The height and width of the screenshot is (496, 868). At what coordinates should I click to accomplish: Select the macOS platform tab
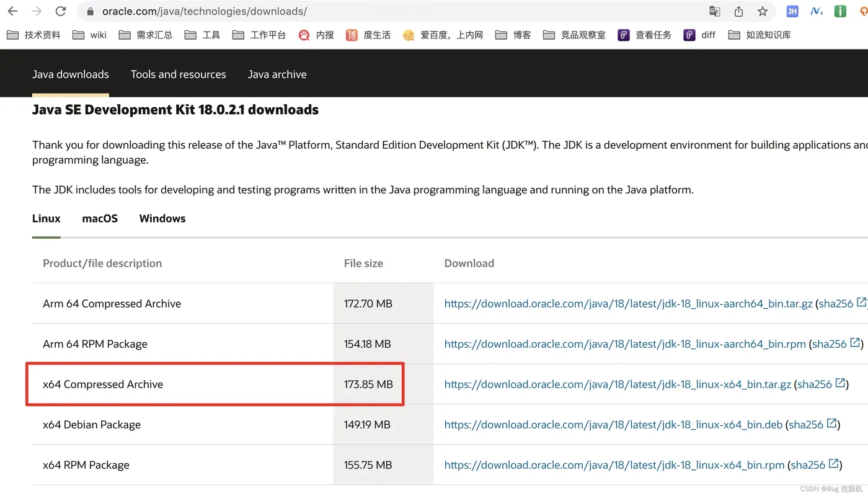100,219
